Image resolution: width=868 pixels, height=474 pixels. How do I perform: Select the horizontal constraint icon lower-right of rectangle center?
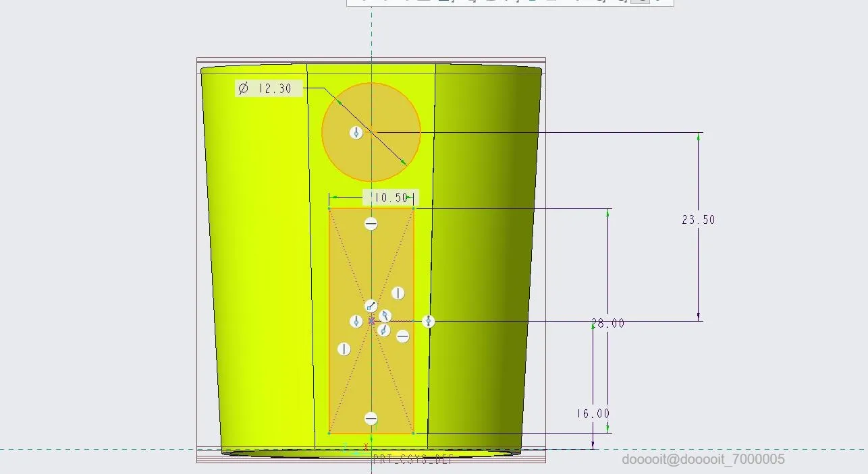tap(402, 336)
